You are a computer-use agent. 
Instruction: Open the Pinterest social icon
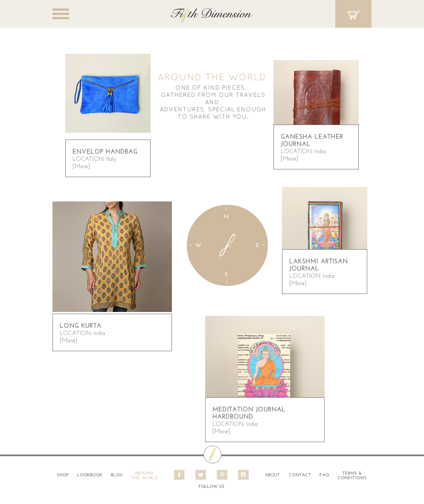(222, 475)
